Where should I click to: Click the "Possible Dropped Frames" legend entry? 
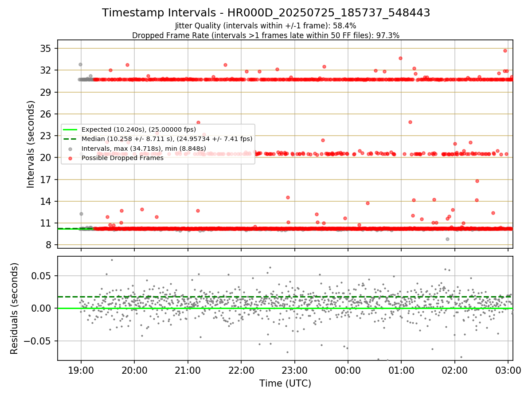point(123,158)
